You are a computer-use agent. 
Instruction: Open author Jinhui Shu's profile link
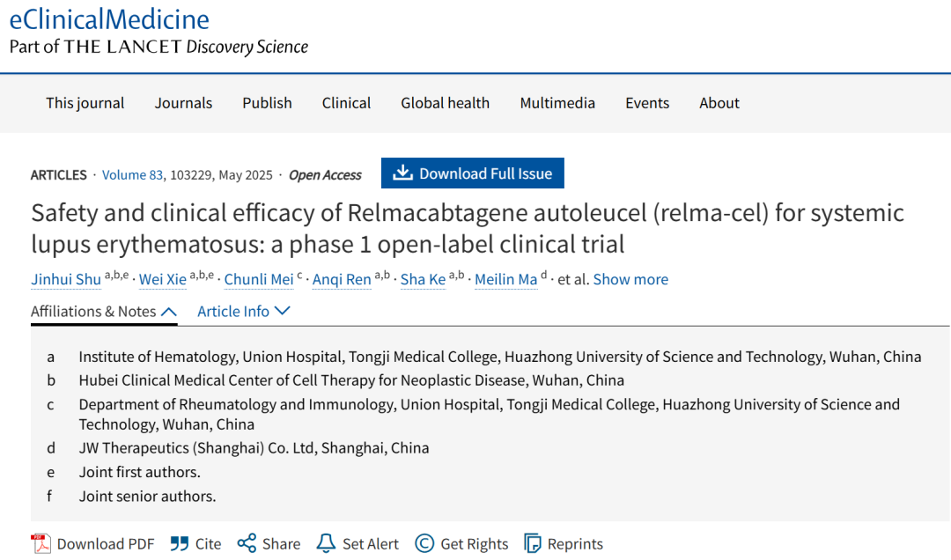(65, 279)
